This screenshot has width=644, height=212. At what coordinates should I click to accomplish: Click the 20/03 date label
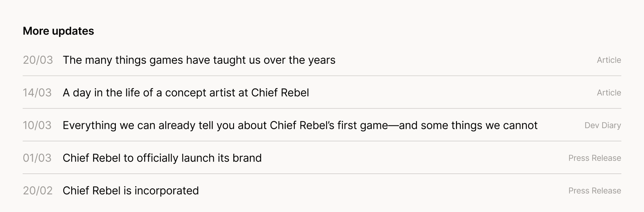click(38, 60)
